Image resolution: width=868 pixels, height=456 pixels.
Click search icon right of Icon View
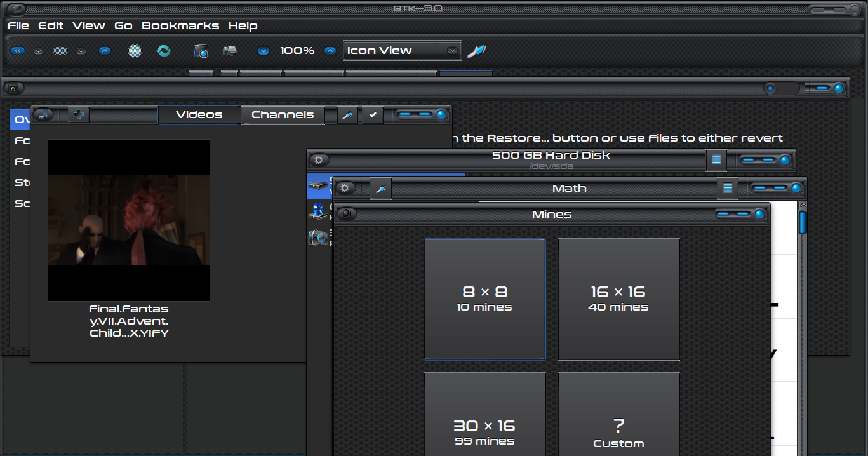tap(476, 51)
